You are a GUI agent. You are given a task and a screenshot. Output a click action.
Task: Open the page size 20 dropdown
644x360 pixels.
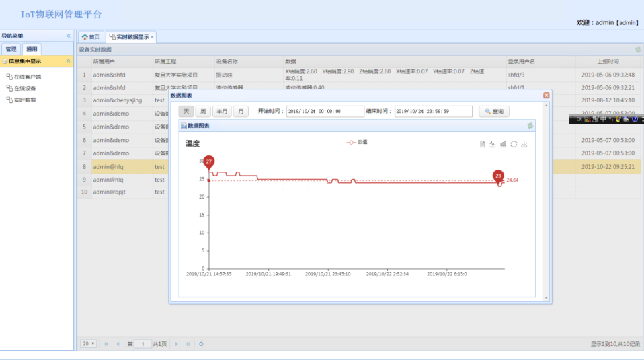[88, 344]
